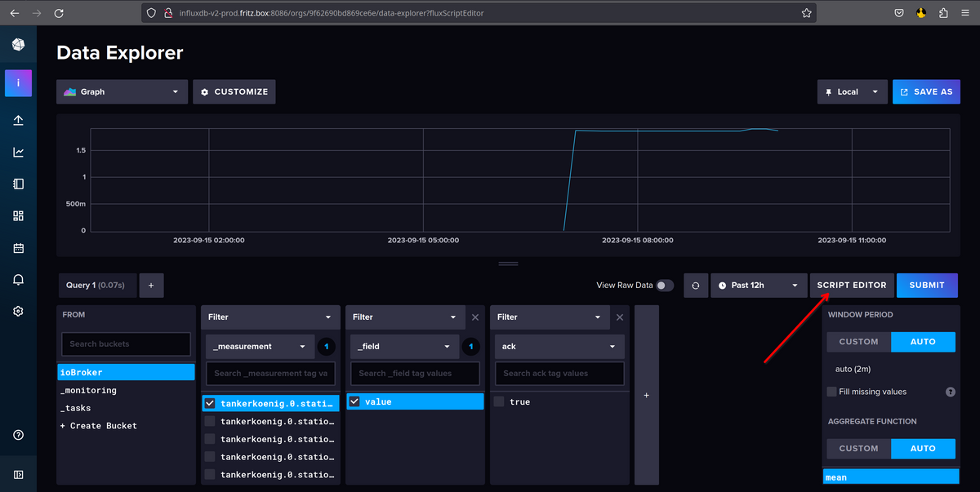Enable the Fill missing values checkbox

(832, 392)
